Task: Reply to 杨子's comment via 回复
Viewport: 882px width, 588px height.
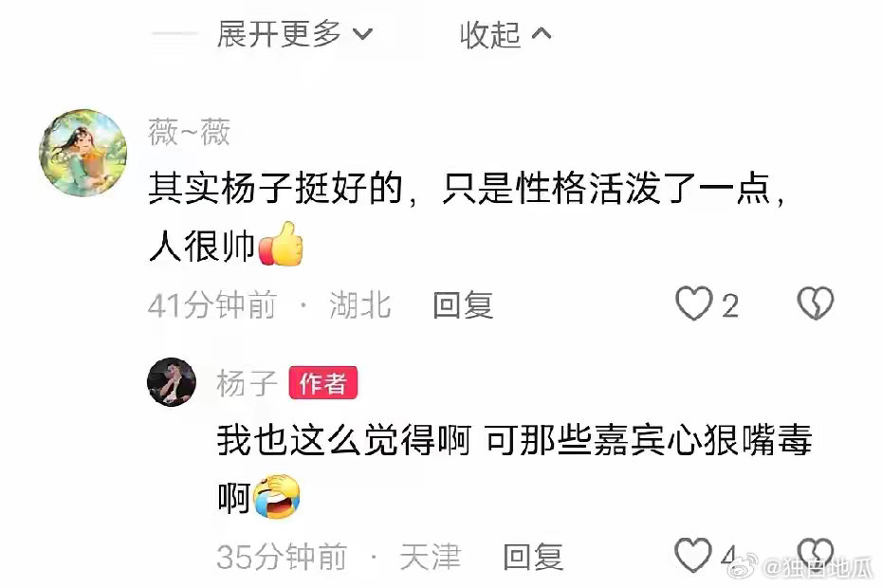Action: pos(533,557)
